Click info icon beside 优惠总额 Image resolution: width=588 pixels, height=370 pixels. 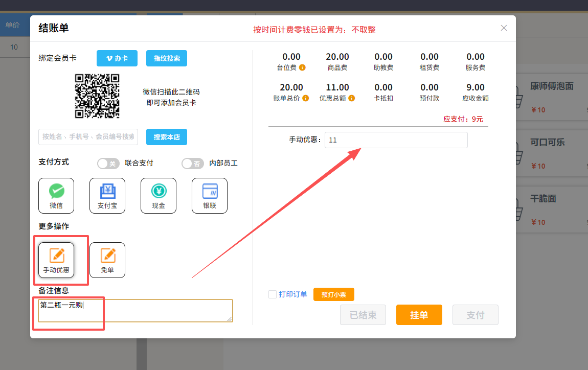tap(352, 98)
